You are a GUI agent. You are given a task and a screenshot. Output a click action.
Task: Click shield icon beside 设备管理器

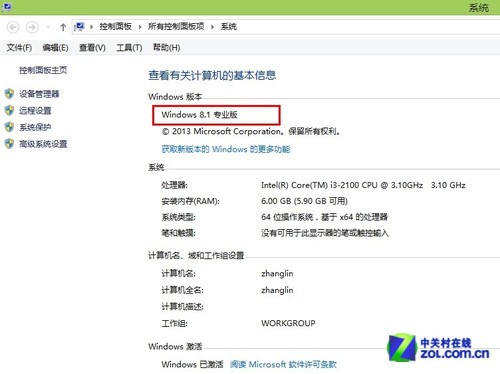tap(9, 94)
